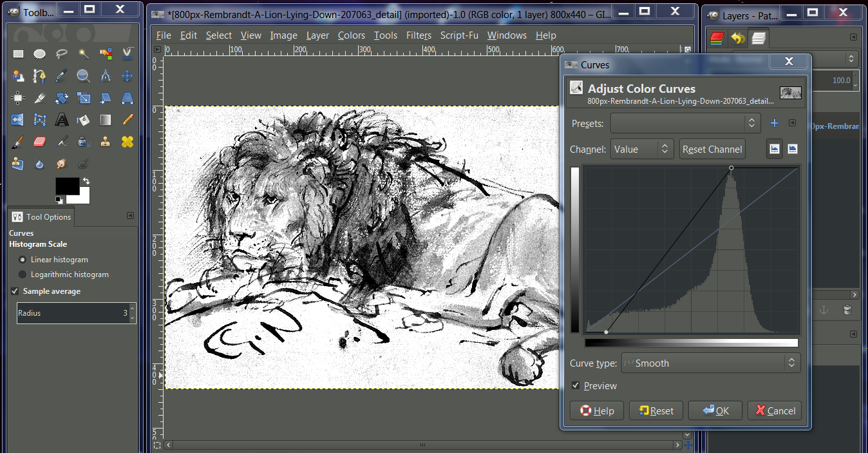Toggle linear histogram button in Curves dialog
The width and height of the screenshot is (868, 453).
tap(775, 149)
